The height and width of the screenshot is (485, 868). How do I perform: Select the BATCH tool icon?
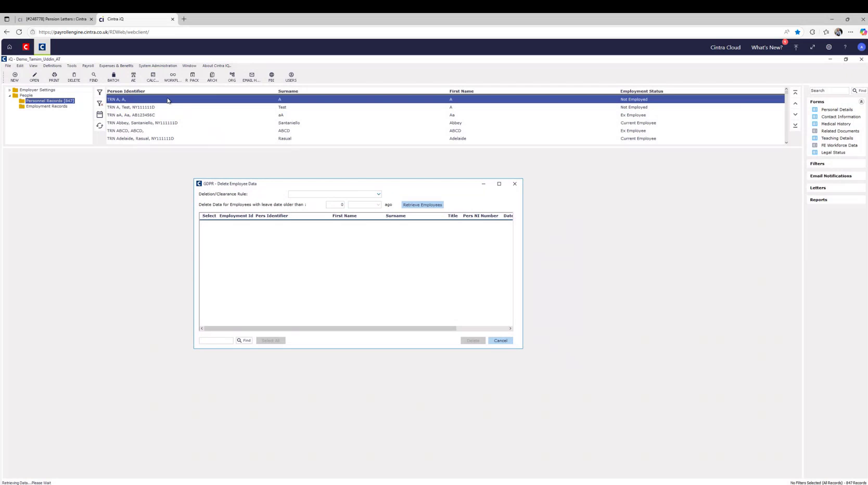click(113, 76)
